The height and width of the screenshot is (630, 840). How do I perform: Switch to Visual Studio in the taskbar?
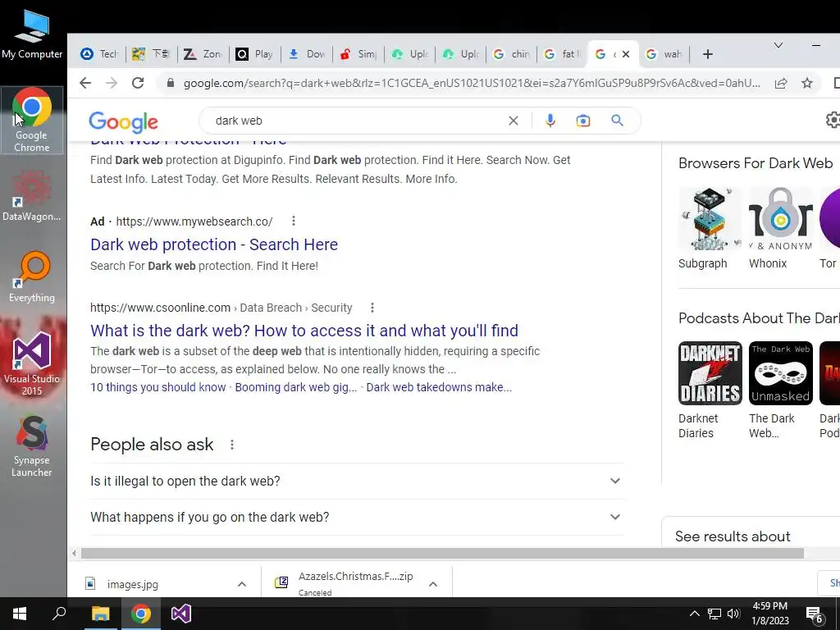tap(181, 614)
